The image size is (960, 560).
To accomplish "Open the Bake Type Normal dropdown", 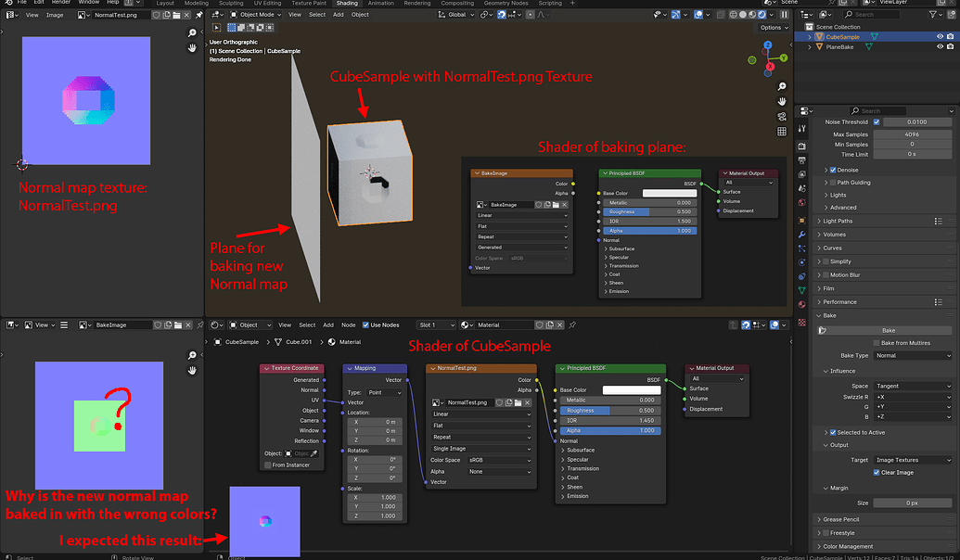I will pos(913,356).
